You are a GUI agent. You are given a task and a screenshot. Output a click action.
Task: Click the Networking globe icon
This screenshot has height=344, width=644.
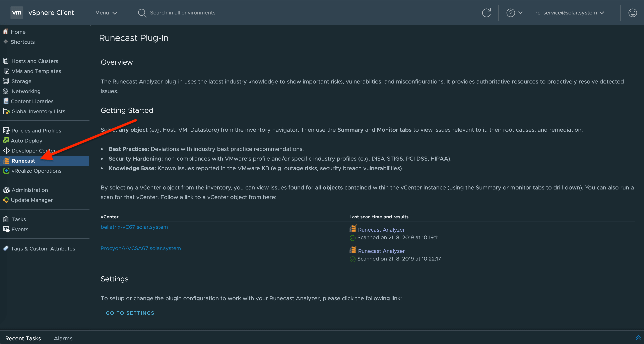6,91
